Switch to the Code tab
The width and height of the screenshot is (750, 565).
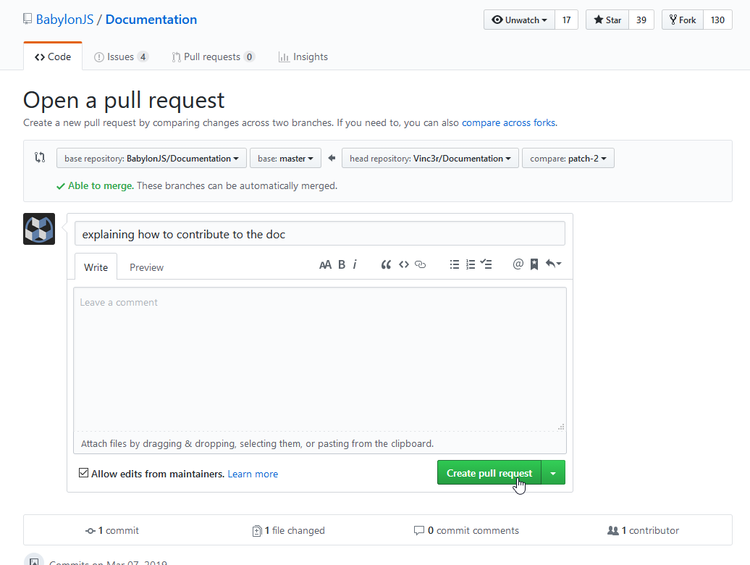(x=53, y=56)
